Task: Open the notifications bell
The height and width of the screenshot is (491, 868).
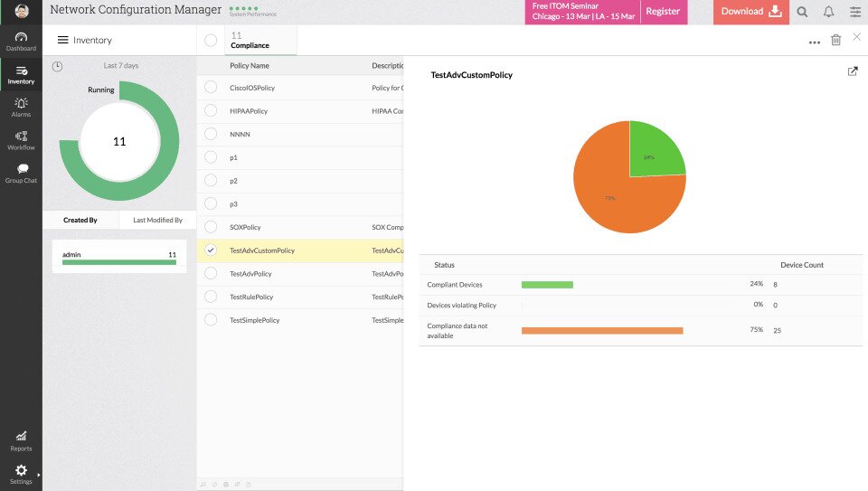Action: point(829,12)
